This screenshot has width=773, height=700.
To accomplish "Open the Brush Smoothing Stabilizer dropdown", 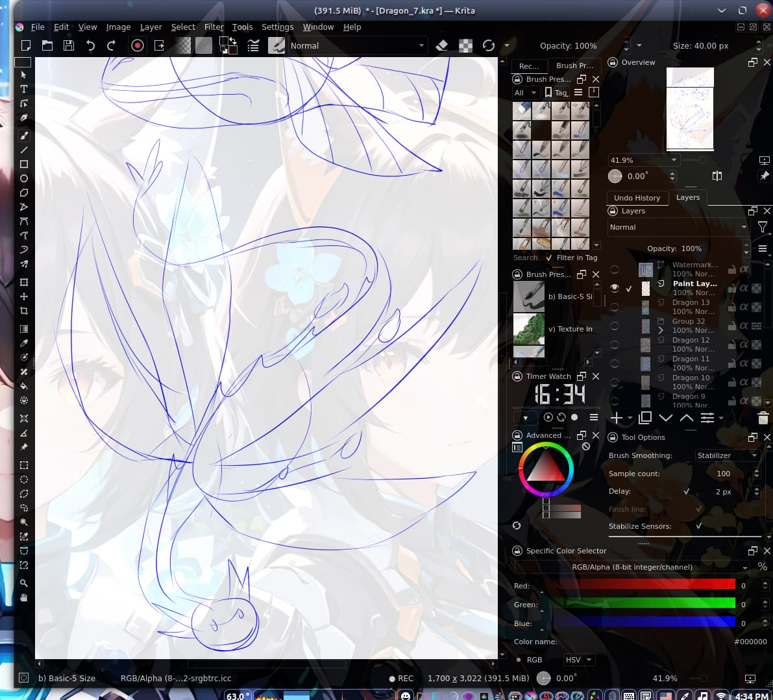I will tap(727, 455).
